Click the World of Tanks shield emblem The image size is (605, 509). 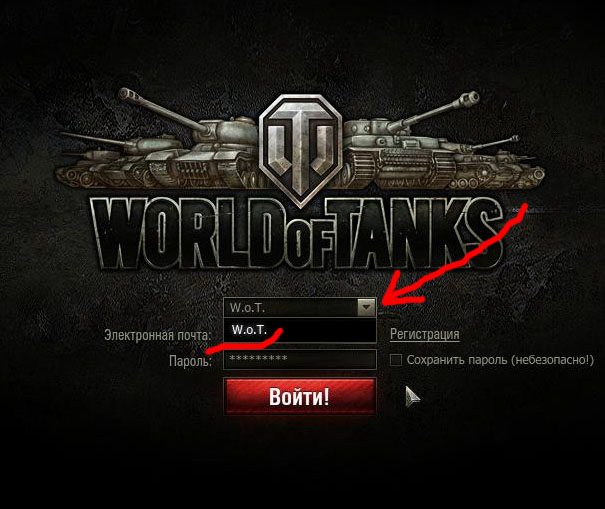[301, 150]
